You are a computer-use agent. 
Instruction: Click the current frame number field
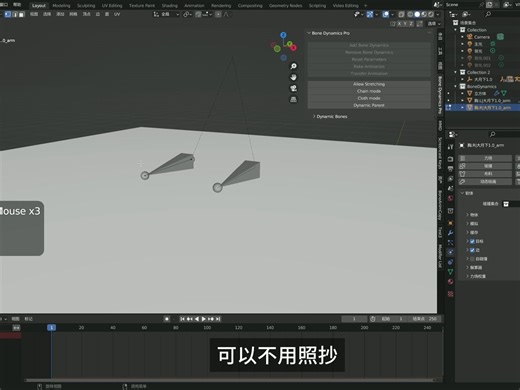[354, 319]
